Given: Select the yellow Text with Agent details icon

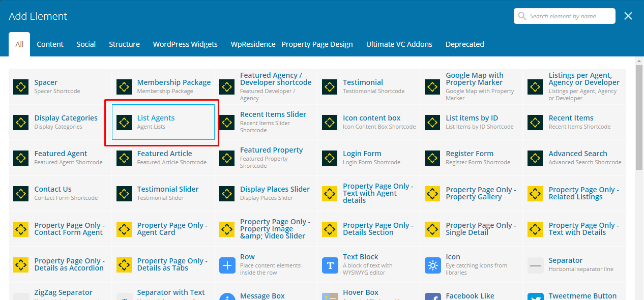Looking at the screenshot, I should [x=330, y=194].
